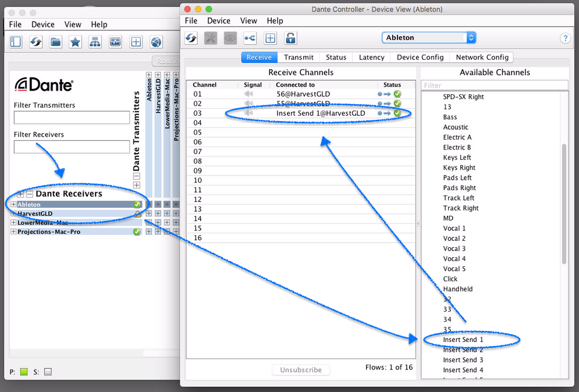Click the Available Channels filter field
579x392 pixels.
495,85
